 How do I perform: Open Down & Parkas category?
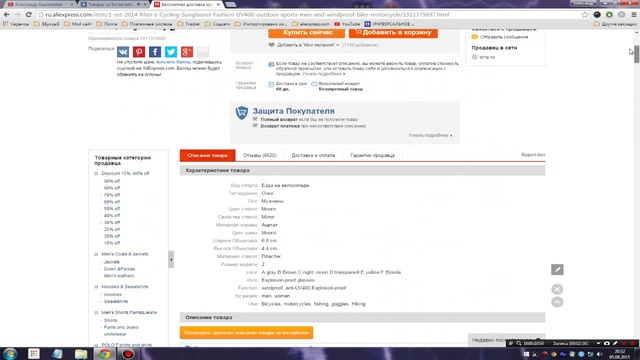click(x=119, y=269)
